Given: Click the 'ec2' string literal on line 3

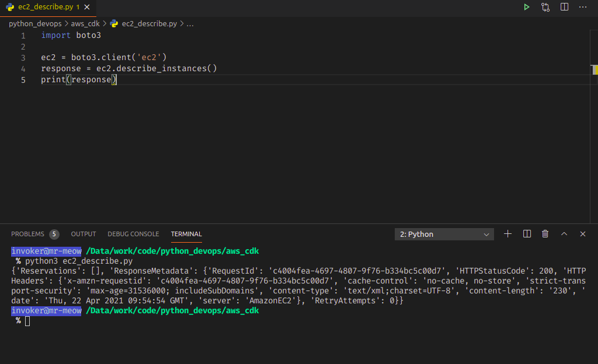Looking at the screenshot, I should coord(149,57).
